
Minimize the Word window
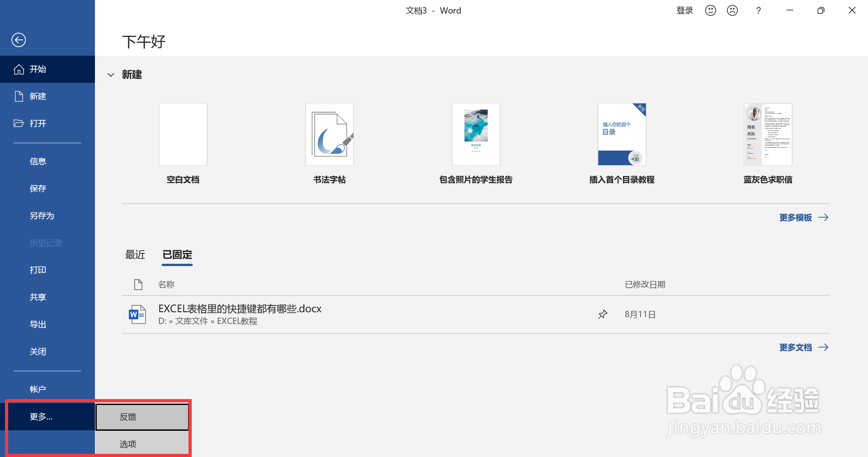pyautogui.click(x=790, y=10)
